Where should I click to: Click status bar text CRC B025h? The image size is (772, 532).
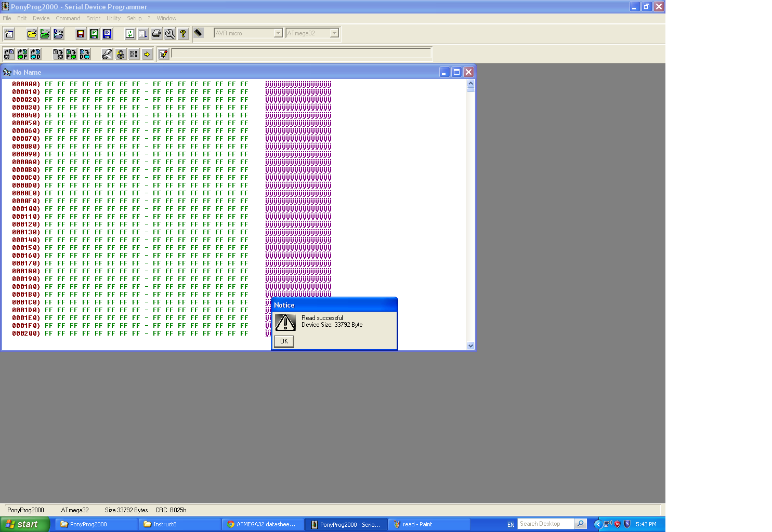[171, 510]
